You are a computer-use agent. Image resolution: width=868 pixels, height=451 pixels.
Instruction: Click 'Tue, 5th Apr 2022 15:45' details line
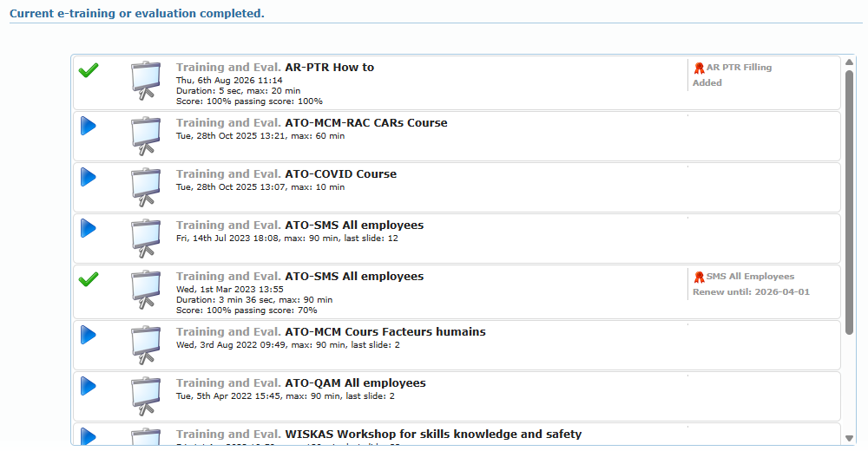coord(285,395)
